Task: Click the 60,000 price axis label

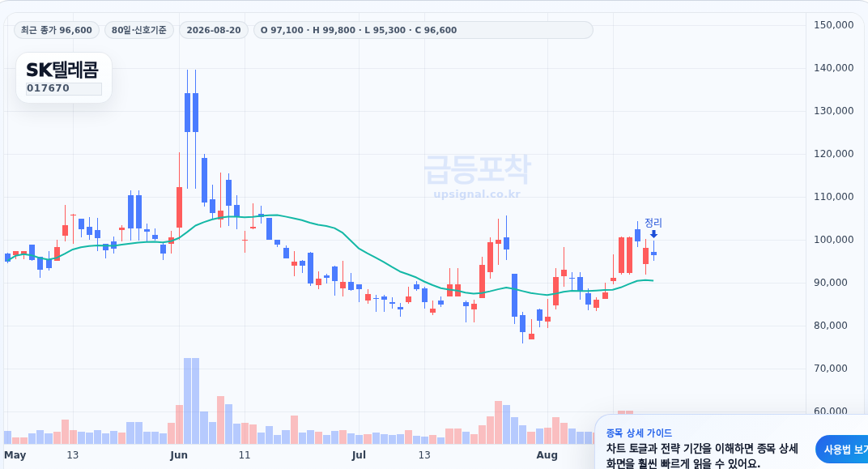Action: pyautogui.click(x=831, y=411)
